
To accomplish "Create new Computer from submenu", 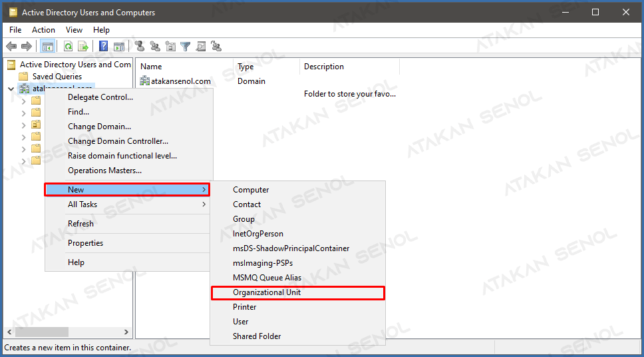I will click(298, 190).
